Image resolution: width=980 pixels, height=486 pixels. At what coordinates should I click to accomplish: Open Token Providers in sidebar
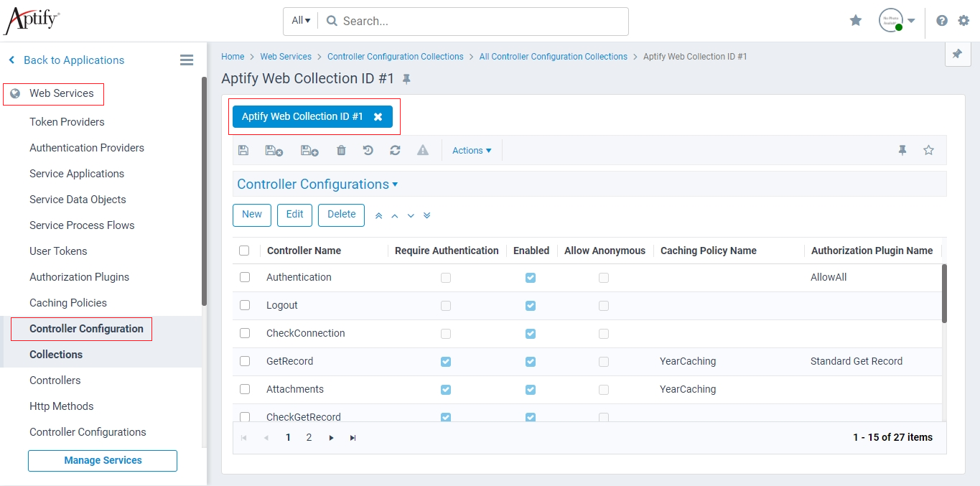coord(67,122)
